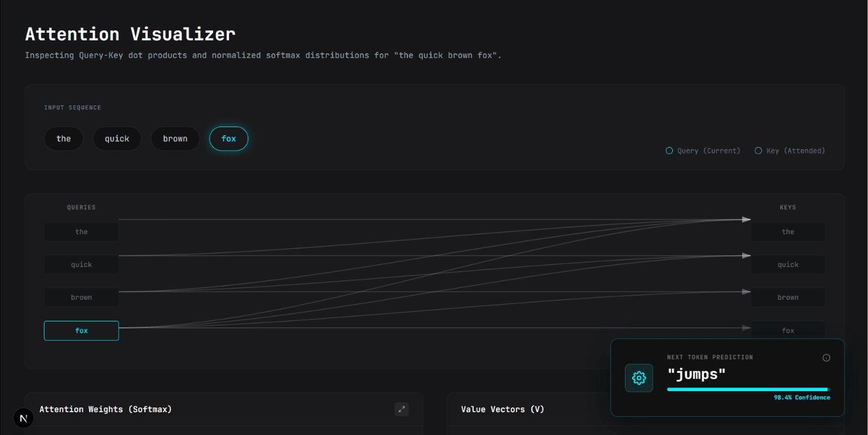Screen dimensions: 868x435
Task: Click the "Attention Visualizer" page title
Action: click(x=130, y=34)
